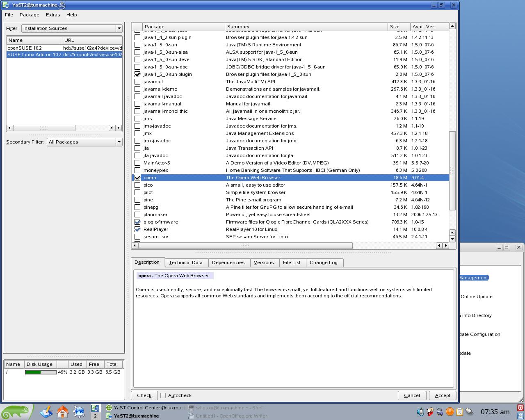Open the Secondary Filter dropdown
The image size is (525, 420).
click(x=84, y=142)
